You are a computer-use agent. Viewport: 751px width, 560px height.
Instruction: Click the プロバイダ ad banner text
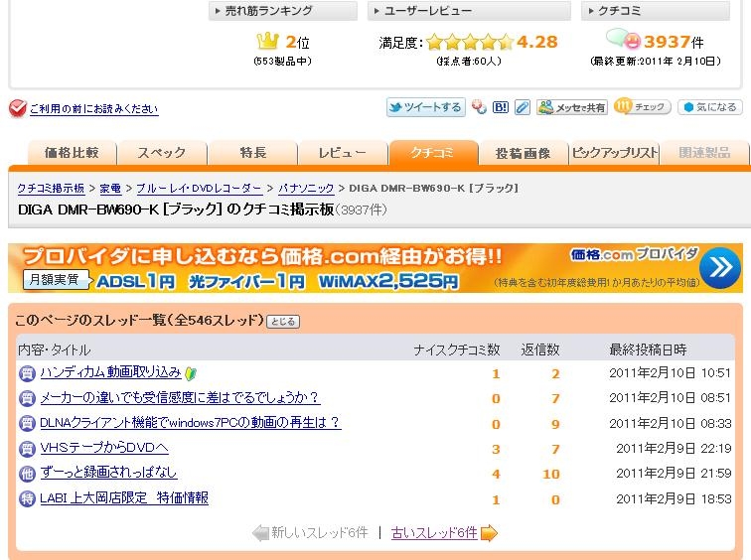tap(262, 256)
